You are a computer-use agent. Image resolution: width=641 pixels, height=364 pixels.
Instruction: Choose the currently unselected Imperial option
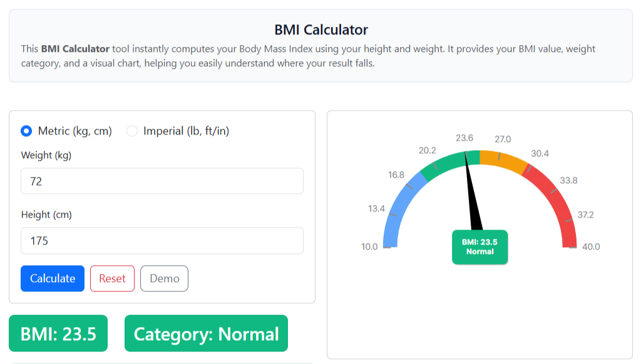pos(132,131)
